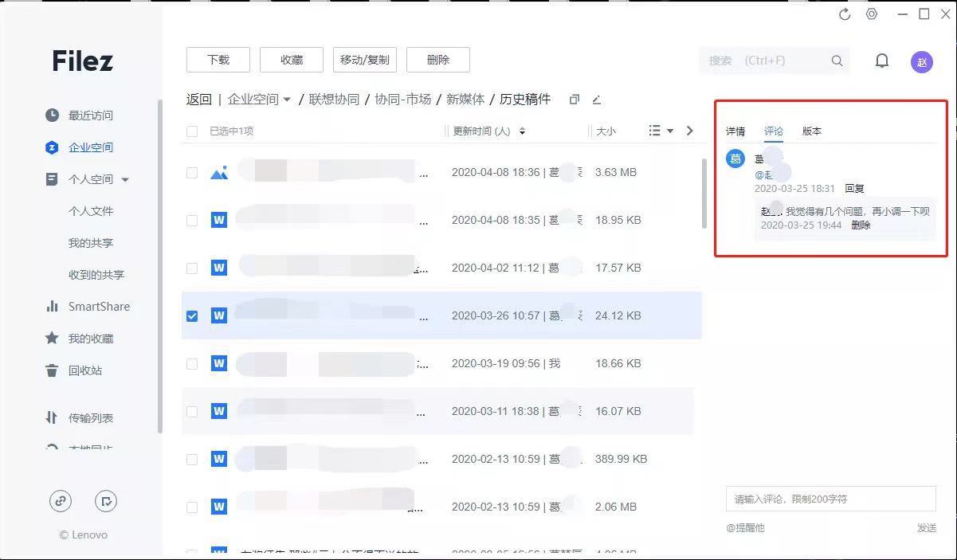Click the search magnifier icon
Screen dimensions: 957x560
(837, 61)
